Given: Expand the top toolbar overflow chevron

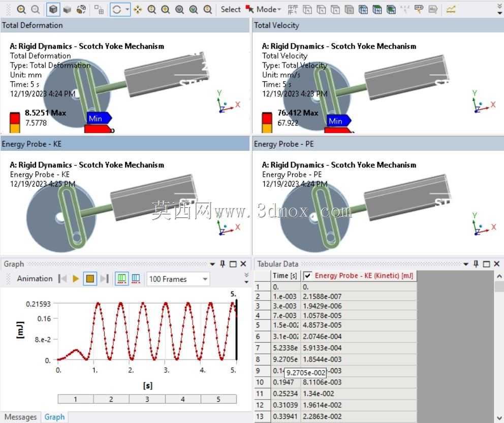Looking at the screenshot, I should 499,9.
